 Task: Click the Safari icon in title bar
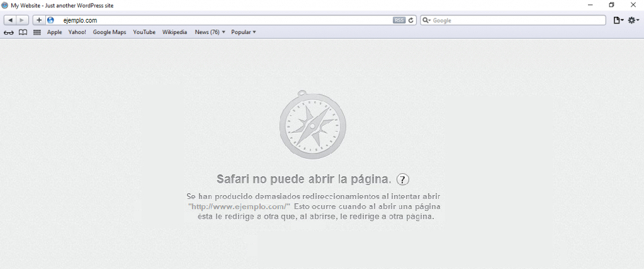click(x=5, y=5)
